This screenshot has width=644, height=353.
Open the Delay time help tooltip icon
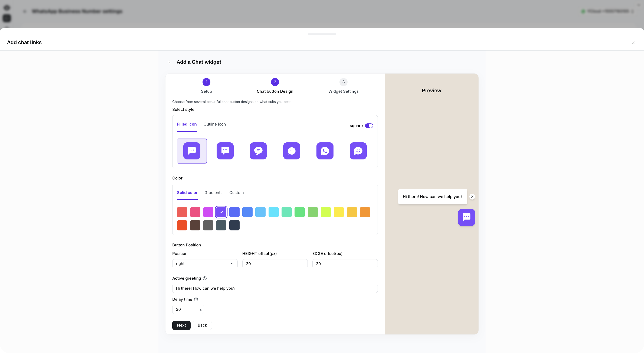coord(196,299)
